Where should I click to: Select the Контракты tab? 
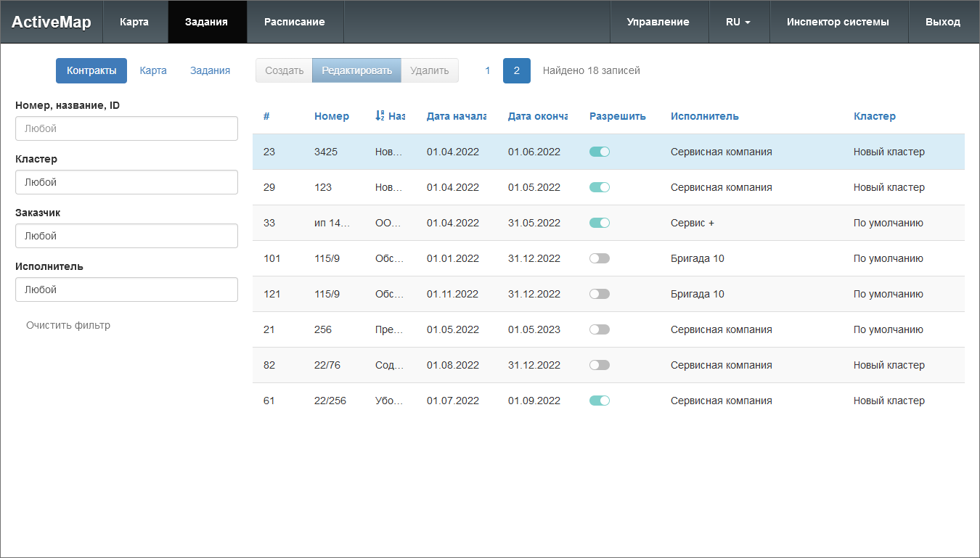tap(91, 70)
